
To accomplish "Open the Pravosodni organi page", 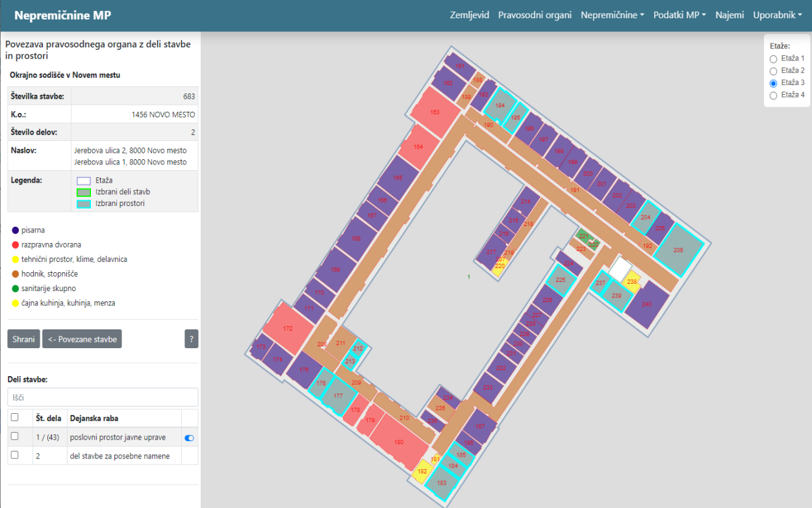I will 535,15.
